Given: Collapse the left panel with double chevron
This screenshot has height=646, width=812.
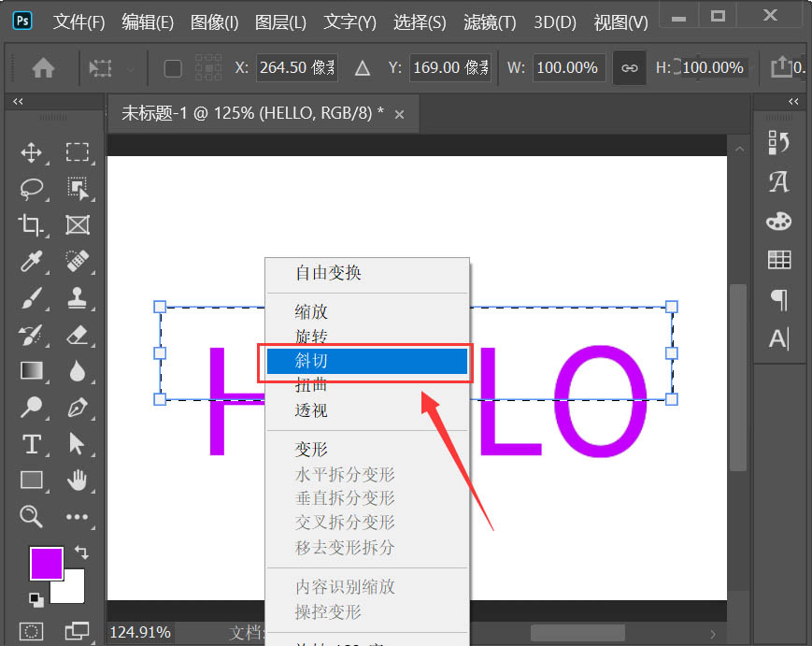Looking at the screenshot, I should (x=20, y=101).
